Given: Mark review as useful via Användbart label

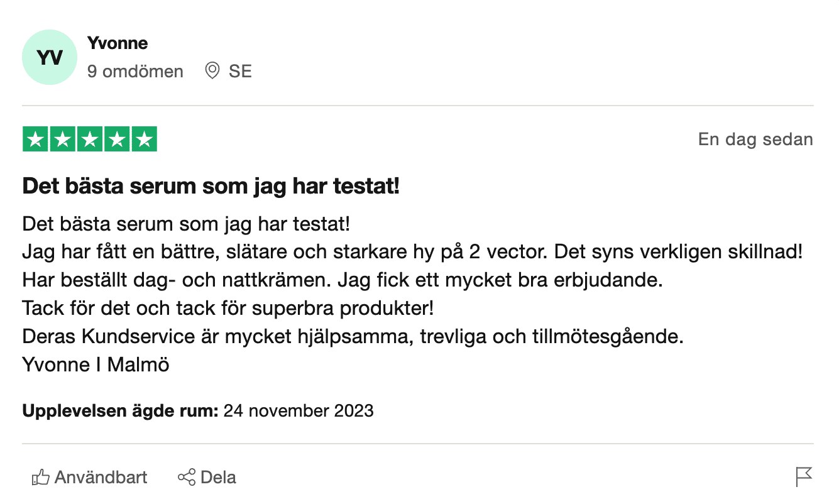Looking at the screenshot, I should coord(101,478).
